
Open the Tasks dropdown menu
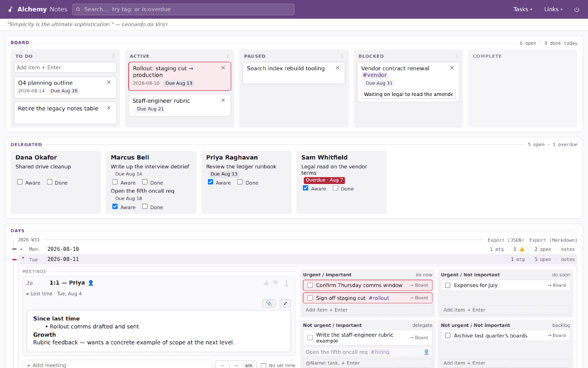[523, 9]
